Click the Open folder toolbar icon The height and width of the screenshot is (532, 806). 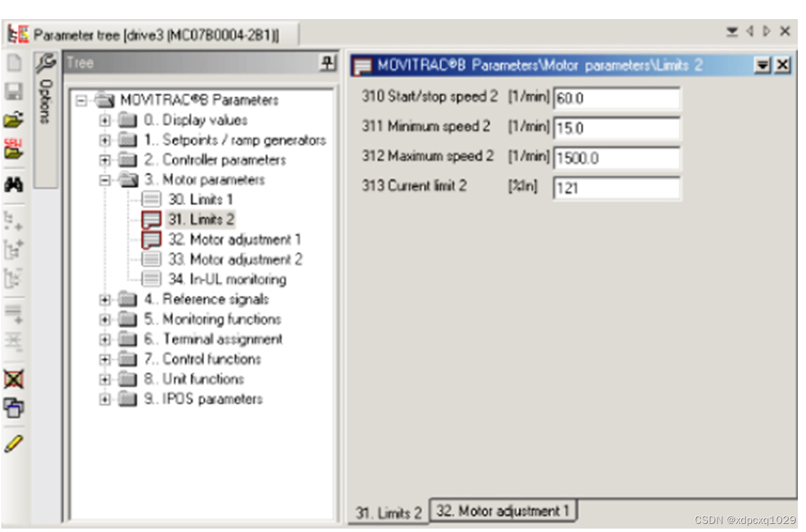click(14, 119)
